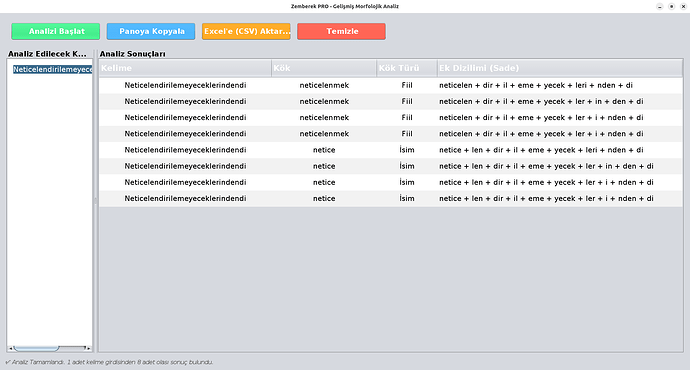Click Kelime cell in "neticelen … ler + in + den" row

point(185,102)
